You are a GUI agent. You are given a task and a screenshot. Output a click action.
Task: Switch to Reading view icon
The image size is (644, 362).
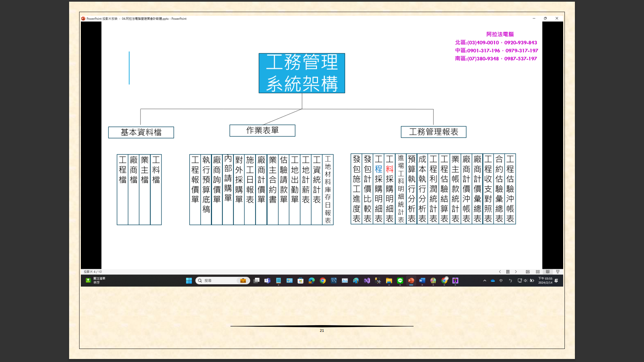(x=548, y=272)
